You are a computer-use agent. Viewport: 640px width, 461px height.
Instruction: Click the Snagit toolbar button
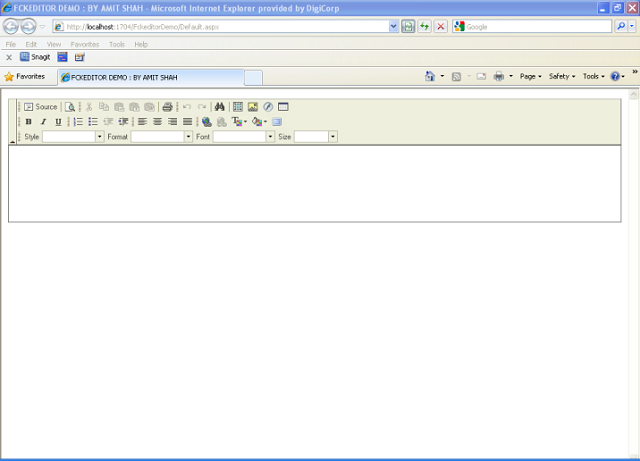point(36,57)
